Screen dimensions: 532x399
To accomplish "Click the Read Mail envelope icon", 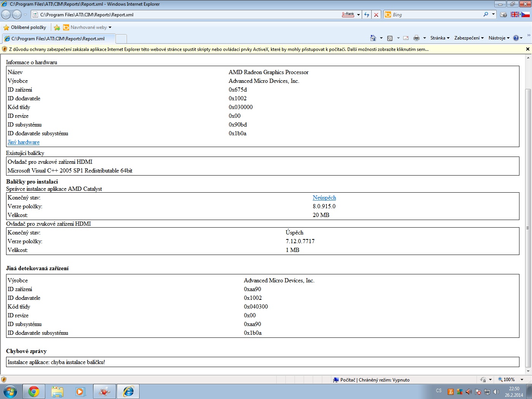I will (x=406, y=38).
